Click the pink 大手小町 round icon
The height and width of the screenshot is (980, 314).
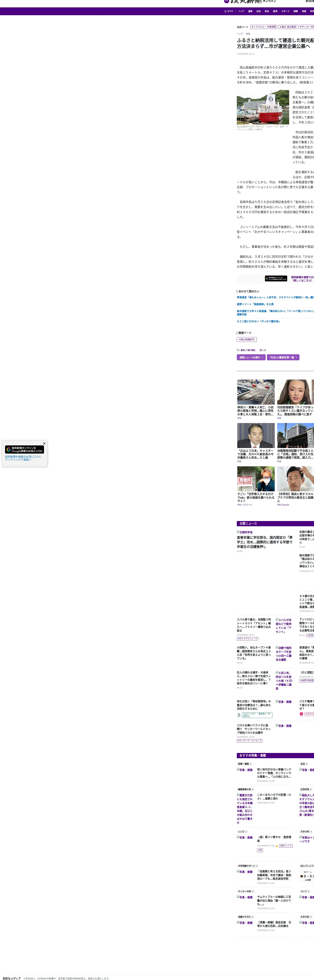click(301, 714)
